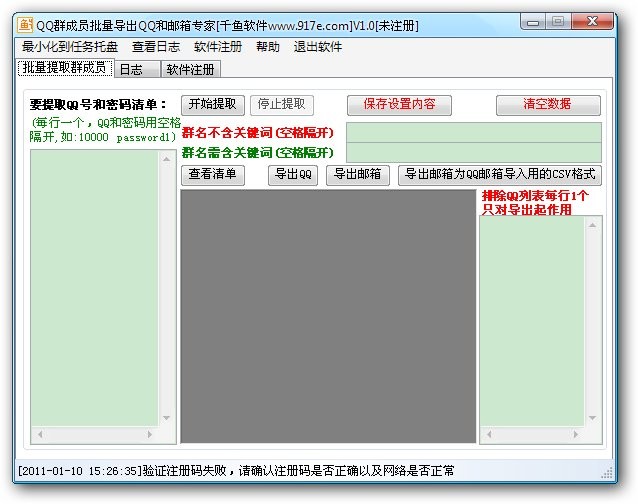Click the gray results grid area

tap(328, 316)
